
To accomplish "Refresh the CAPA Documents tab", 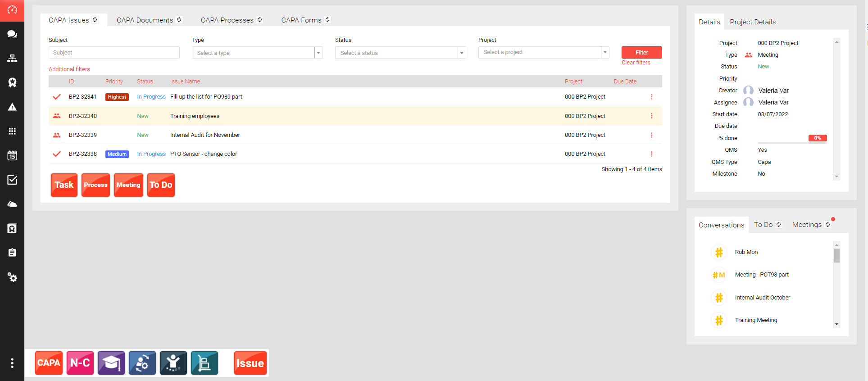I will [x=179, y=20].
